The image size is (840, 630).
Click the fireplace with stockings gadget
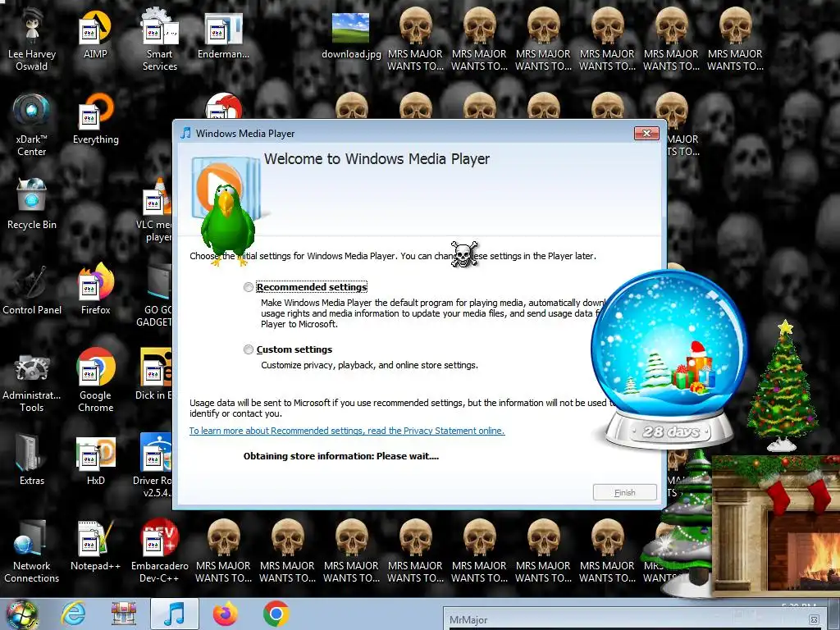coord(776,525)
